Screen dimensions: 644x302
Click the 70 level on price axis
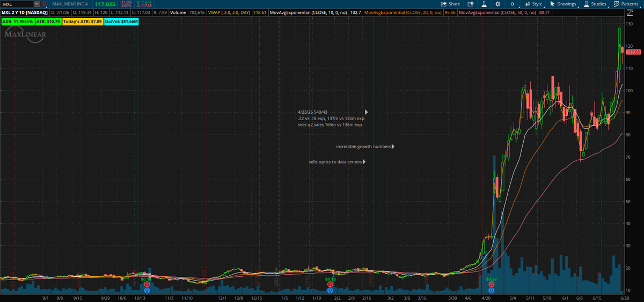tap(629, 157)
